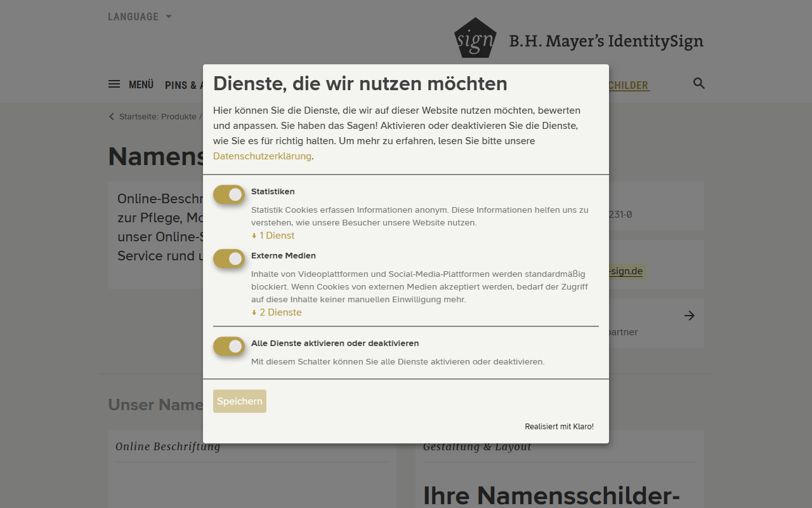Viewport: 812px width, 508px height.
Task: Click the Startseite: Produkte breadcrumb
Action: 158,117
